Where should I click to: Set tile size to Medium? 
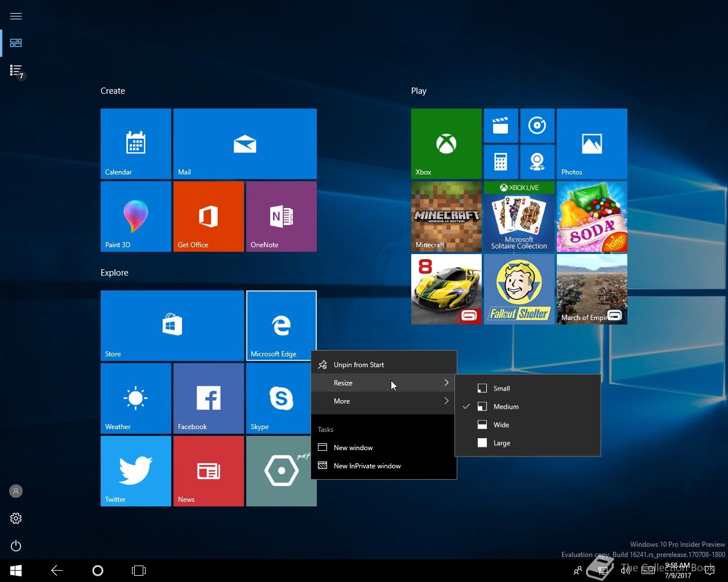point(528,407)
